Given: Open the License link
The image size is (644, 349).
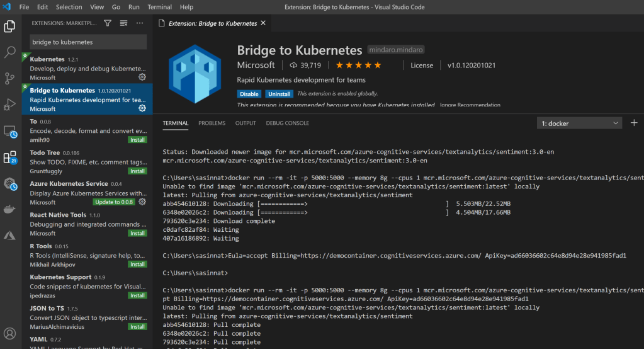Looking at the screenshot, I should (422, 66).
